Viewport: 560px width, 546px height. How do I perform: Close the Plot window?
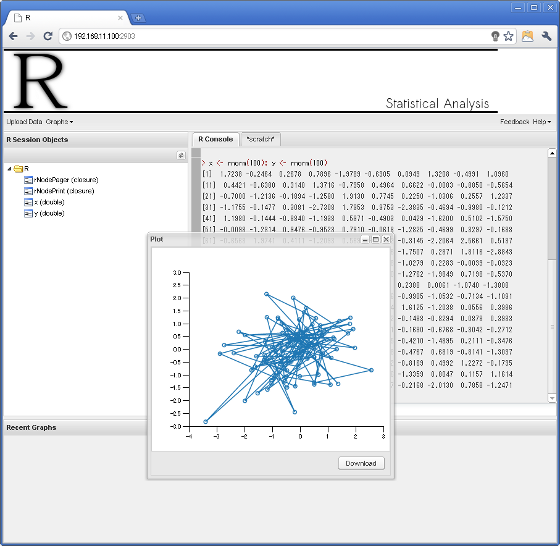click(x=386, y=240)
